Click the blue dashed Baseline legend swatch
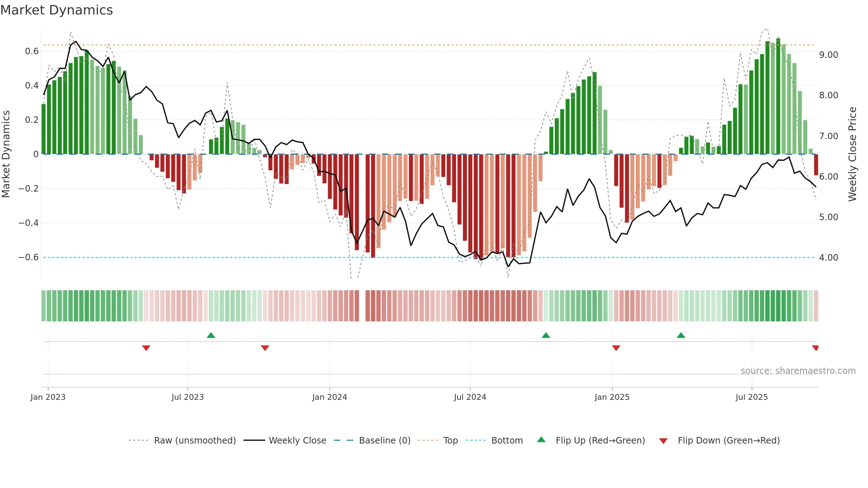Image resolution: width=868 pixels, height=488 pixels. 344,440
